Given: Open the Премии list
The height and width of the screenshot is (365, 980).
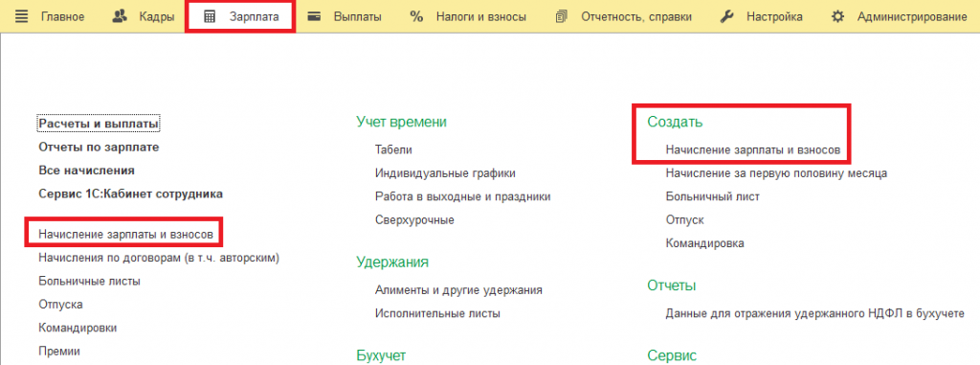Looking at the screenshot, I should [59, 352].
